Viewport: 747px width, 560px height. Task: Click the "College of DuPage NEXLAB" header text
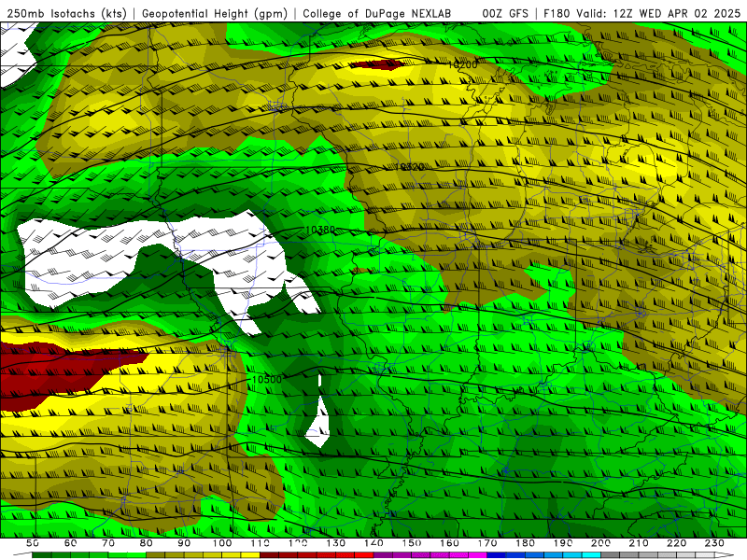[x=377, y=13]
